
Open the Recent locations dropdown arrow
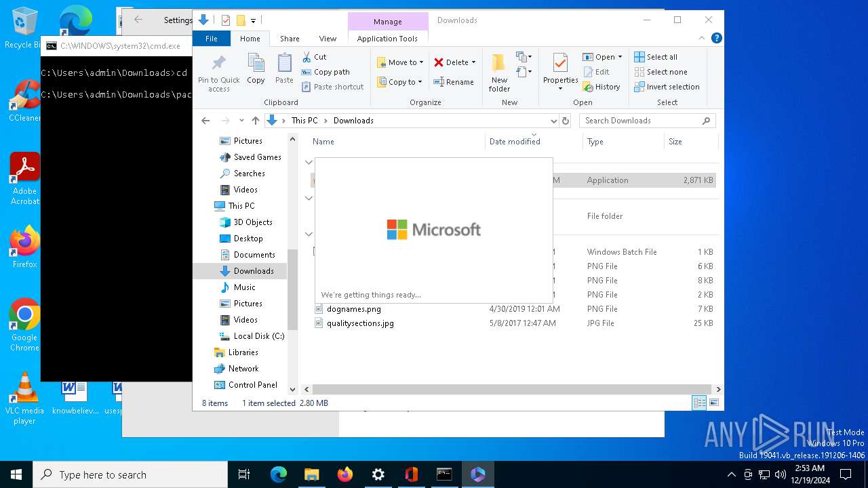coord(241,121)
